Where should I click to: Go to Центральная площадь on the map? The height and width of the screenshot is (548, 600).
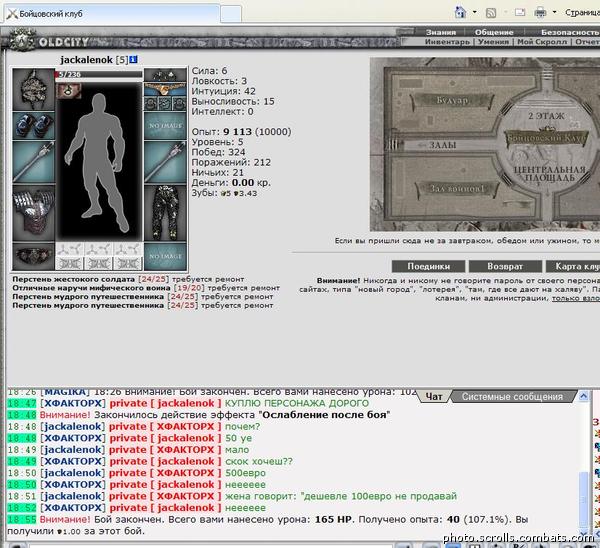[x=549, y=174]
